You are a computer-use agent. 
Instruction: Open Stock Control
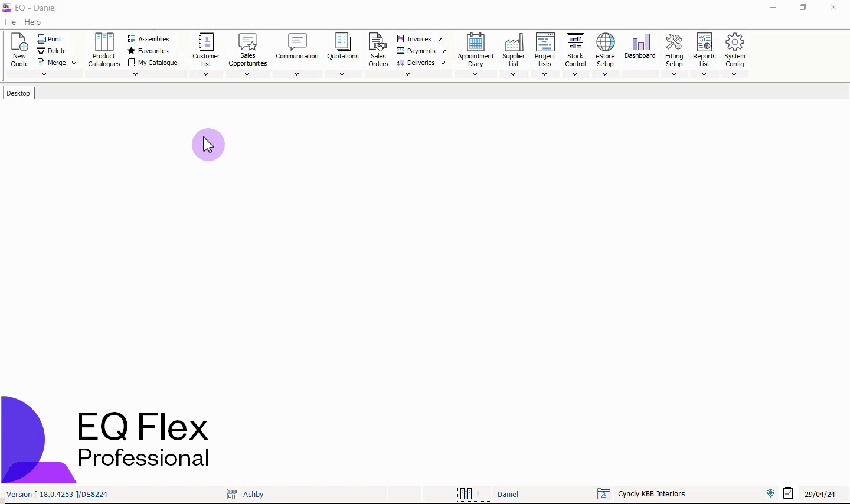click(x=576, y=50)
